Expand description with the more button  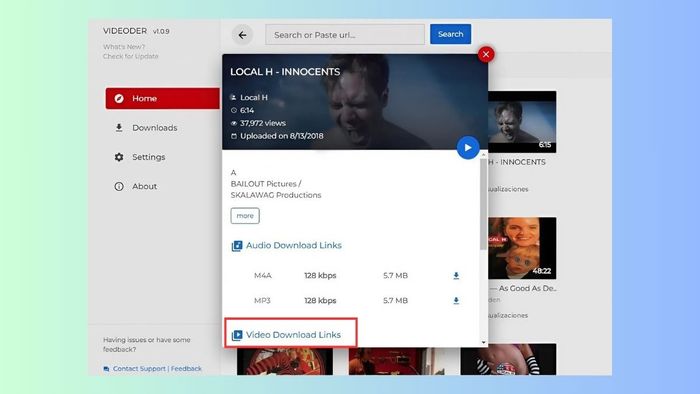pos(245,216)
